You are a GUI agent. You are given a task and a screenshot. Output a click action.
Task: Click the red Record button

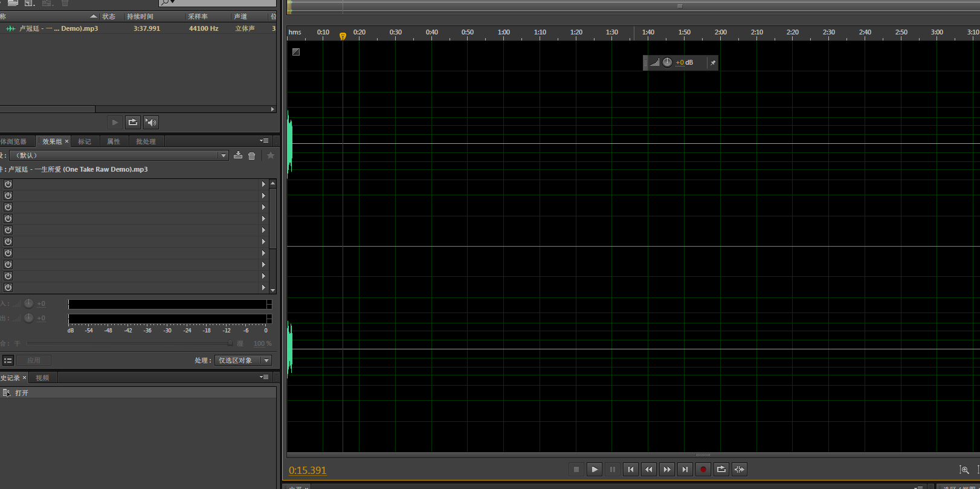(x=703, y=470)
